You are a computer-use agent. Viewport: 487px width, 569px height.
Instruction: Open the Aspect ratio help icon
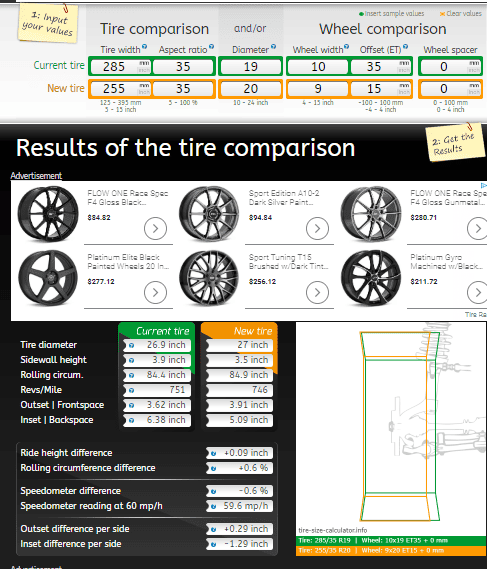(211, 46)
